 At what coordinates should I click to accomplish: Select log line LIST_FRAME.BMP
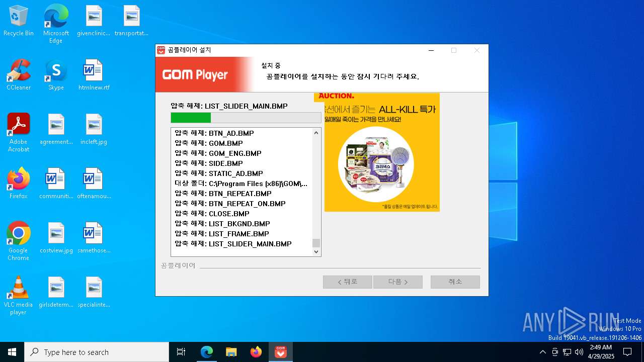click(221, 234)
